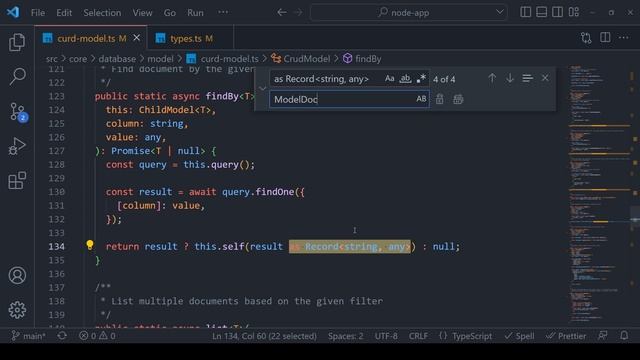Image resolution: width=640 pixels, height=360 pixels.
Task: Toggle secondary side bar layout icon
Action: (x=558, y=12)
